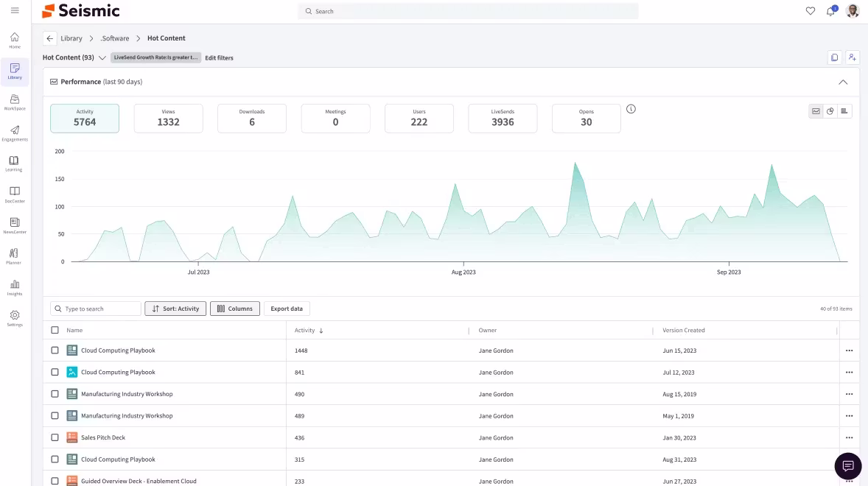Viewport: 868px width, 486px height.
Task: Open the chat support bubble
Action: (847, 466)
